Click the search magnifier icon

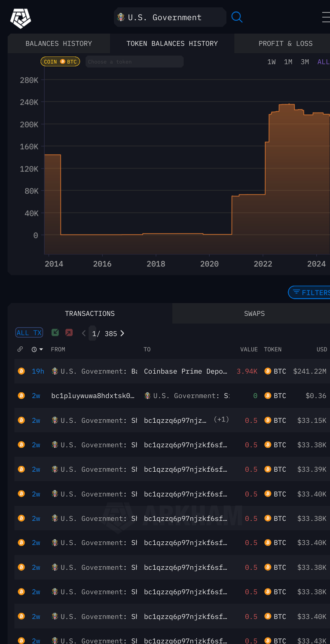coord(237,17)
